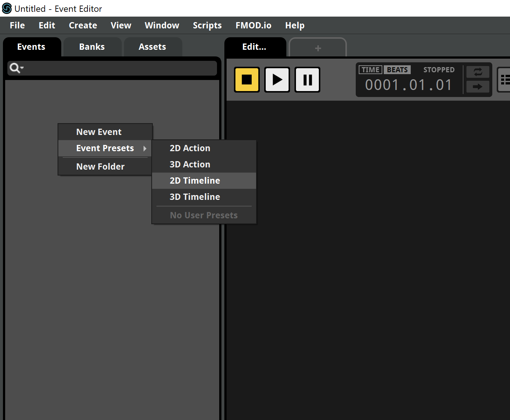Open the Scripts menu
The width and height of the screenshot is (510, 420).
point(207,25)
